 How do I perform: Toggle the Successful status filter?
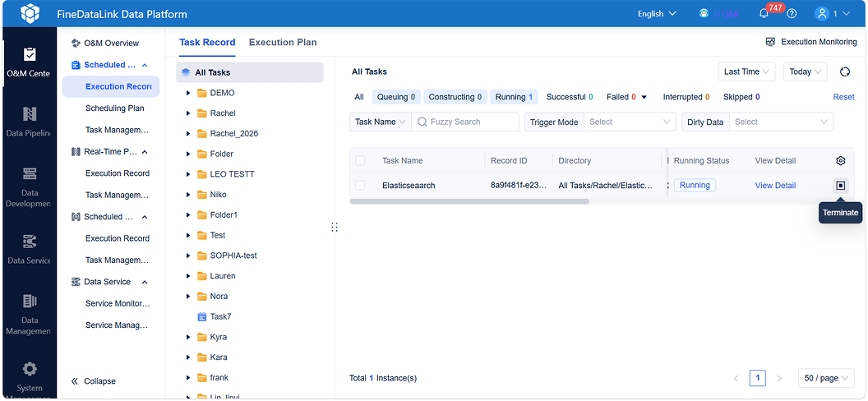(570, 97)
